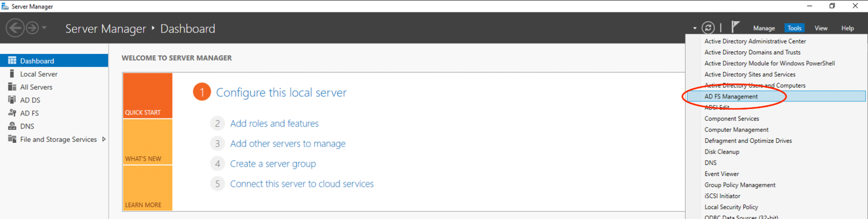Click the Server Manager title bar icon
The width and height of the screenshot is (868, 219).
pyautogui.click(x=5, y=6)
